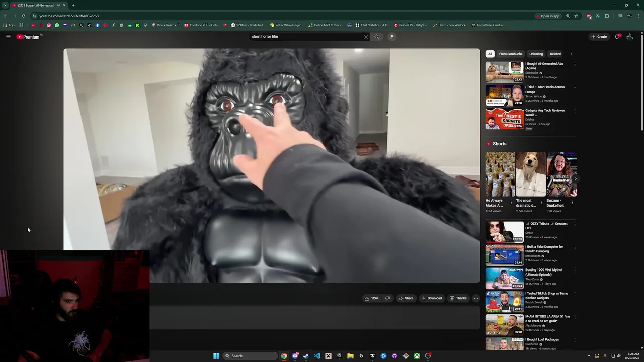This screenshot has height=362, width=644.
Task: Send Thanks to the creator
Action: point(458,298)
